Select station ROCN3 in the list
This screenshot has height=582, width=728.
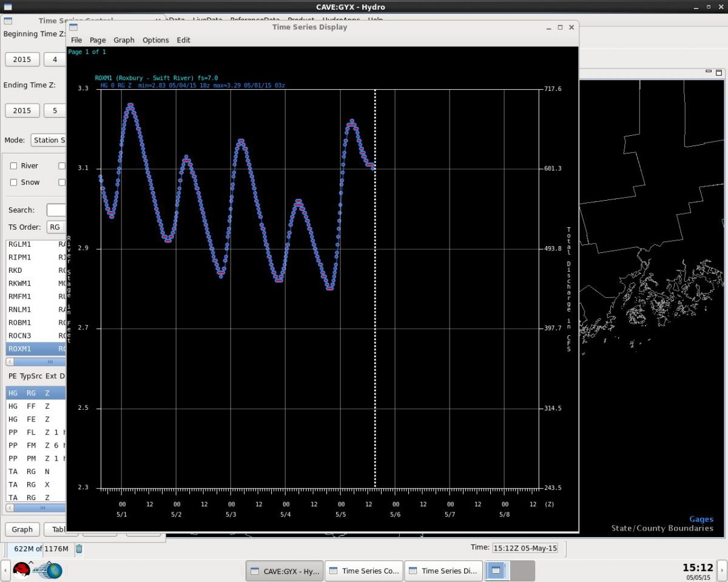point(36,335)
